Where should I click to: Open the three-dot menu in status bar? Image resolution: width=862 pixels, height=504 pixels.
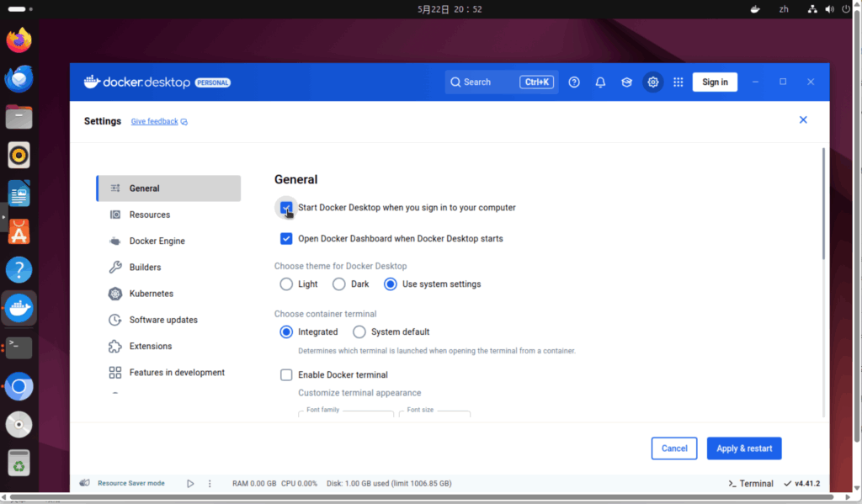(210, 484)
